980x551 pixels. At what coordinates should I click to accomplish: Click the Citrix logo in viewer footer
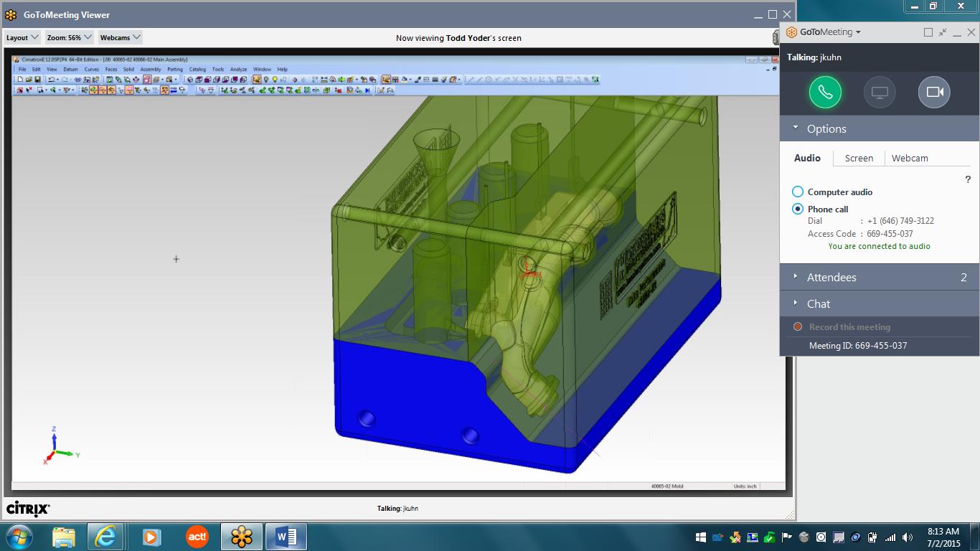(x=28, y=509)
